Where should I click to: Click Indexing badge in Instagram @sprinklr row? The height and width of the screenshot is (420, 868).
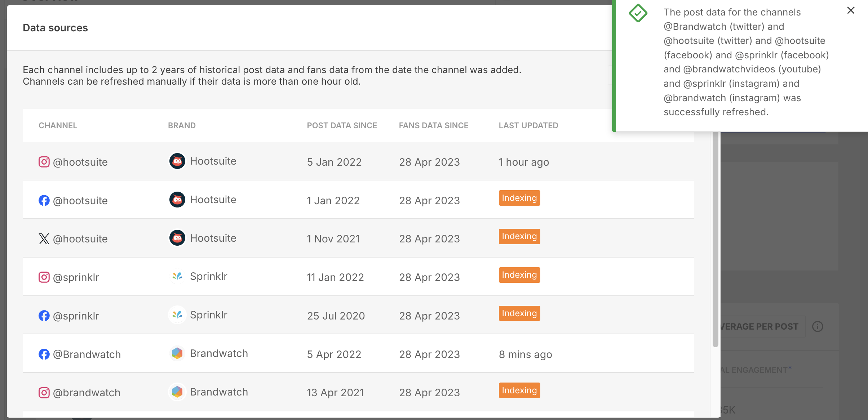point(519,275)
